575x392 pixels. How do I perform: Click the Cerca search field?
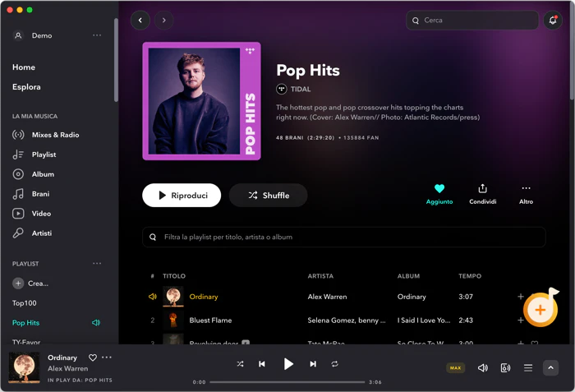472,21
